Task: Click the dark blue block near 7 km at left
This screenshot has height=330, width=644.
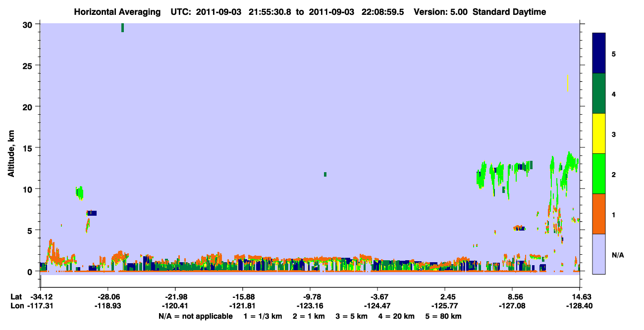Action: (92, 213)
